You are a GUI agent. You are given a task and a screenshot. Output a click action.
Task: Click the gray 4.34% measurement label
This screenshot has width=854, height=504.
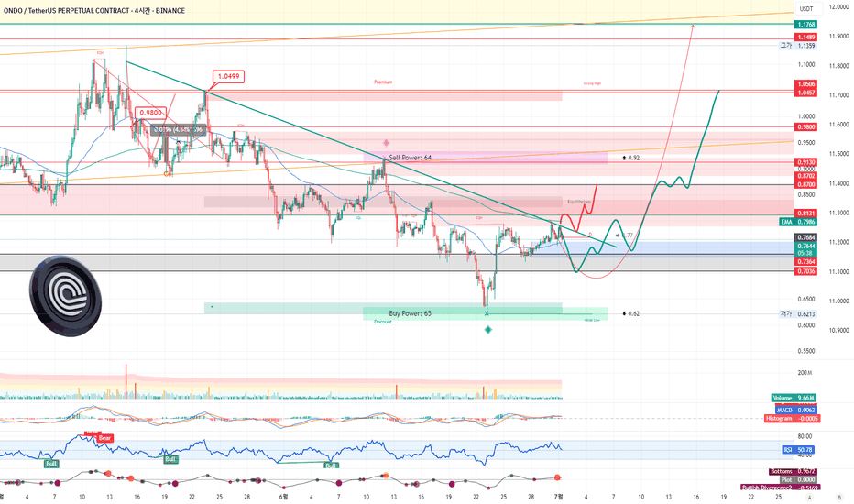(179, 130)
